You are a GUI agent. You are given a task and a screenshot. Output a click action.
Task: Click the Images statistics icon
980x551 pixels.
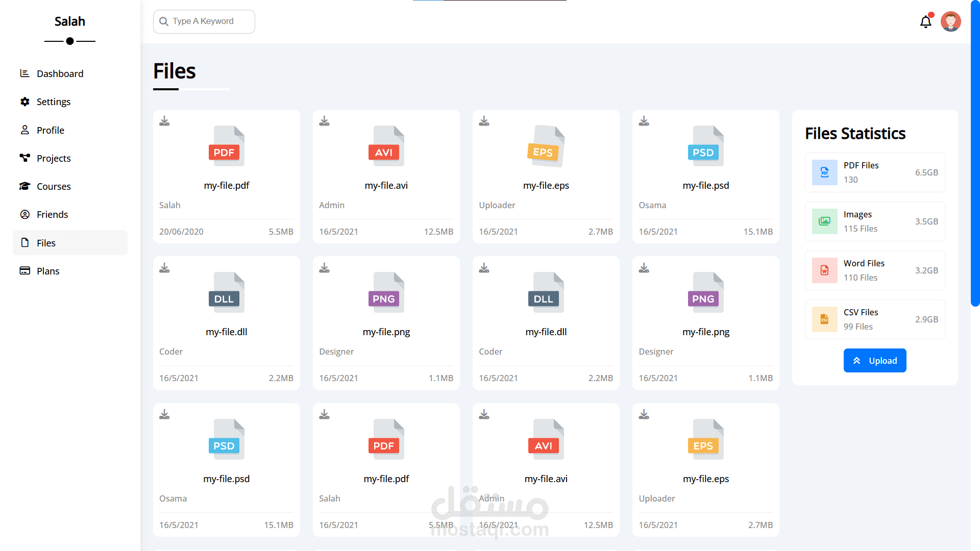824,221
